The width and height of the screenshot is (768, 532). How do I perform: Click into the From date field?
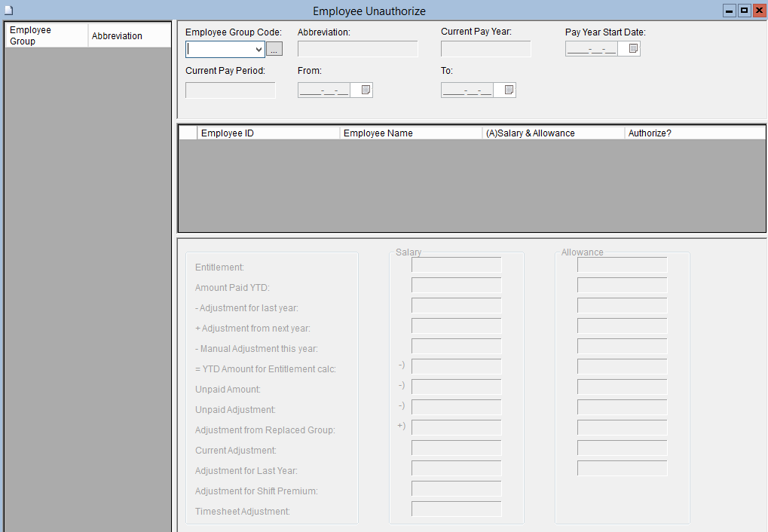click(x=324, y=90)
